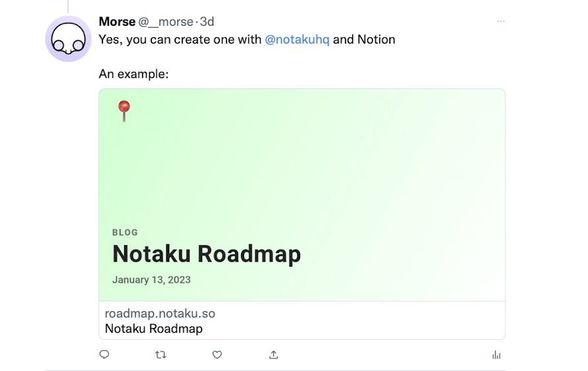Open Morse's skull profile avatar
Image resolution: width=588 pixels, height=371 pixels.
tap(68, 39)
